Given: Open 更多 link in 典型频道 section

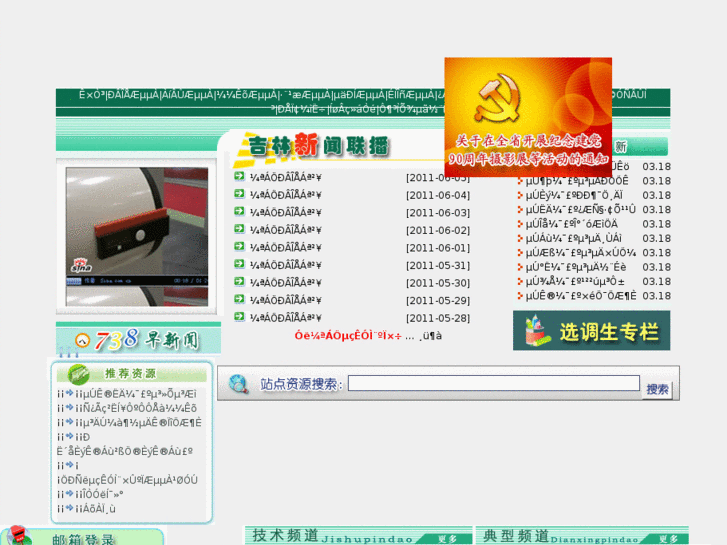Looking at the screenshot, I should click(x=668, y=539).
